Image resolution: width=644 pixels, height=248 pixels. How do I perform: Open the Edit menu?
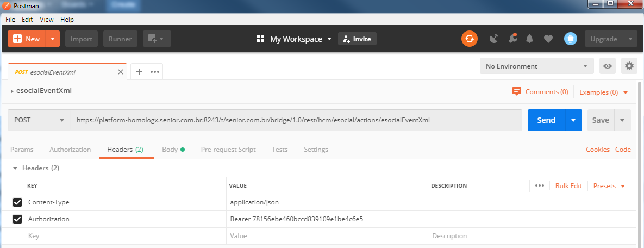27,20
